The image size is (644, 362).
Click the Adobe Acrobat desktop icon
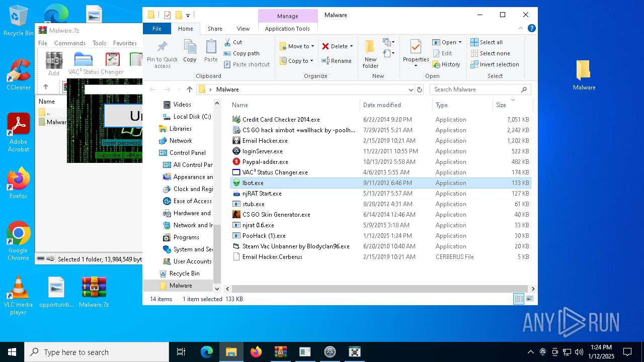point(19,132)
